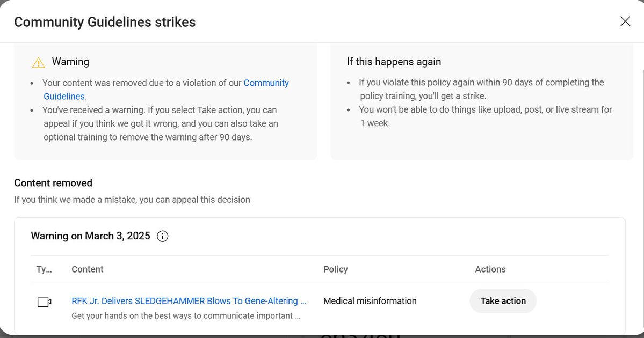Image resolution: width=644 pixels, height=338 pixels.
Task: Click the truncated Type column header
Action: click(x=44, y=269)
